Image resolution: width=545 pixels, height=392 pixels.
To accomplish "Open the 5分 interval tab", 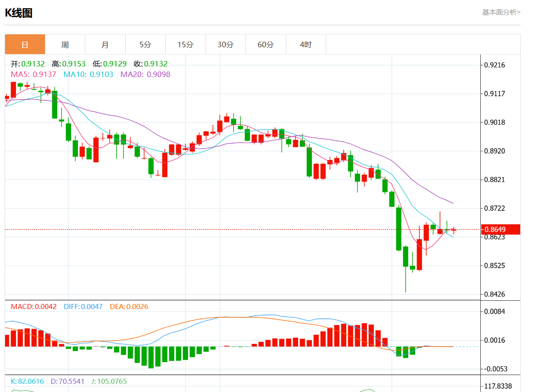I will (145, 44).
